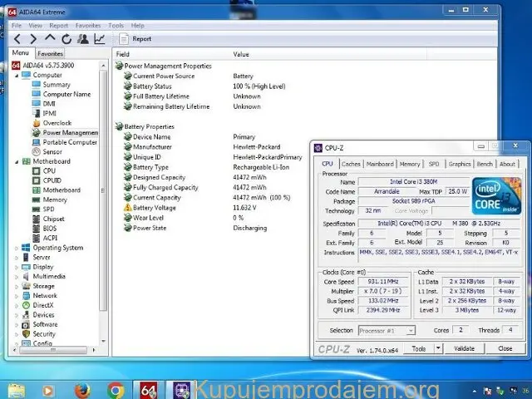The height and width of the screenshot is (399, 532).
Task: Click the Back navigation arrow icon
Action: pos(17,38)
